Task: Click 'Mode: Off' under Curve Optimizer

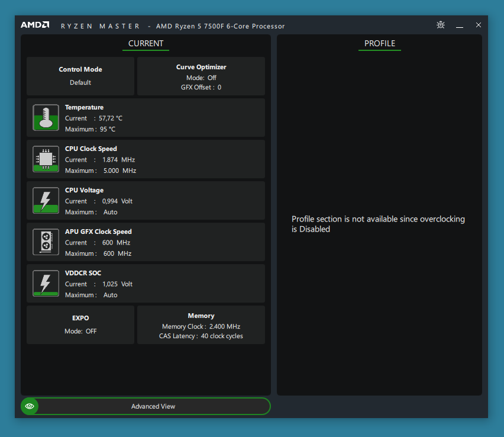Action: tap(201, 78)
